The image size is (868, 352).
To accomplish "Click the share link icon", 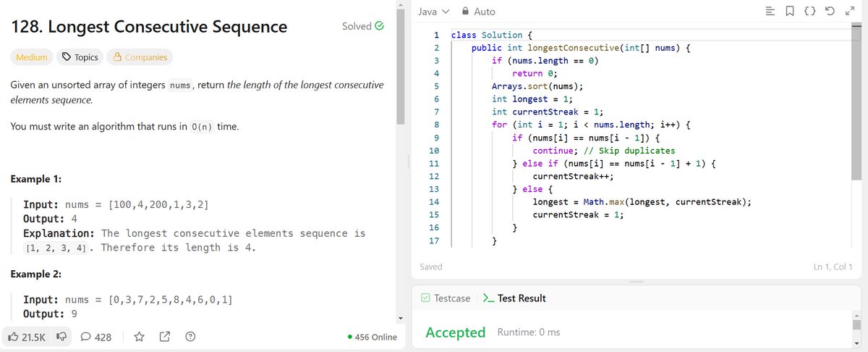I will (x=164, y=337).
